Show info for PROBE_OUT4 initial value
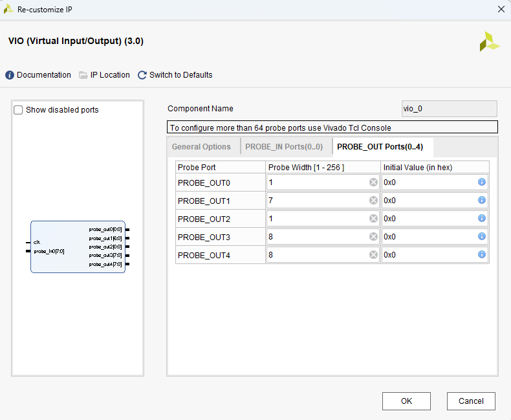Viewport: 511px width, 420px height. [482, 254]
